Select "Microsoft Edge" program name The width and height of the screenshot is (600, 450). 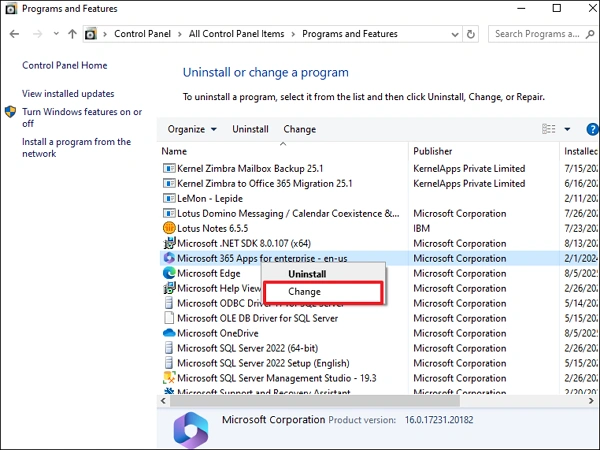(x=209, y=273)
